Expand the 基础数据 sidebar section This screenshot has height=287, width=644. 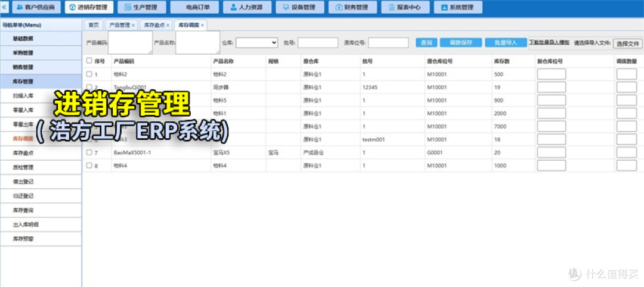41,39
